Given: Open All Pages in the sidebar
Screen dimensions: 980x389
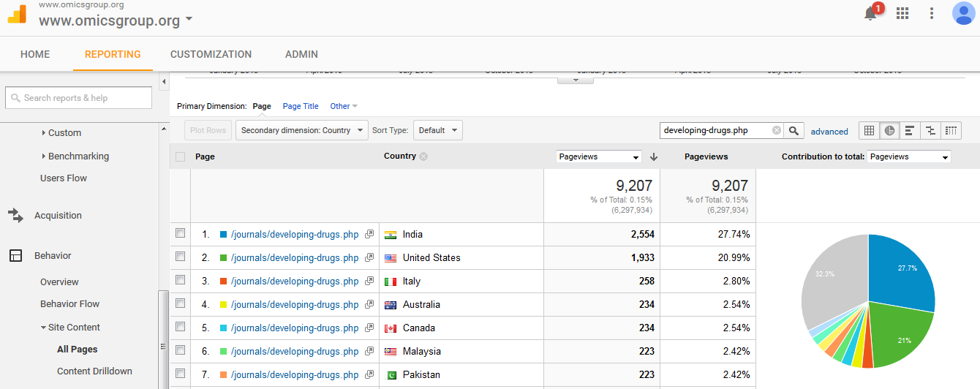Looking at the screenshot, I should click(78, 350).
